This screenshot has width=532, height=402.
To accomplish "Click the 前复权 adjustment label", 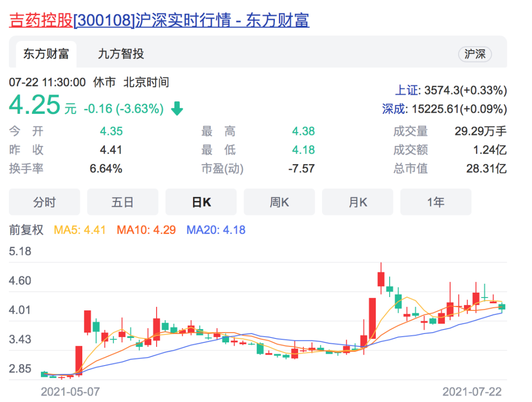I will point(27,230).
